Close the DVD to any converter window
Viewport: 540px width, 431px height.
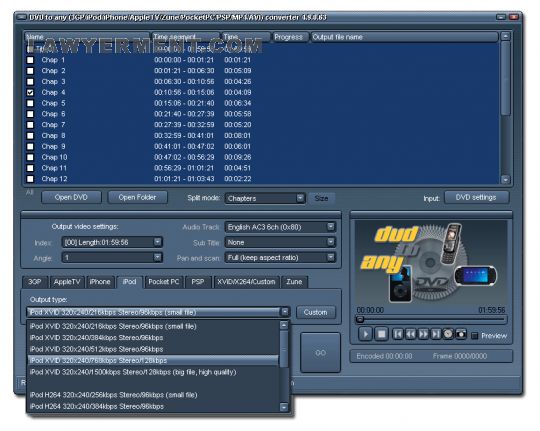pyautogui.click(x=514, y=17)
